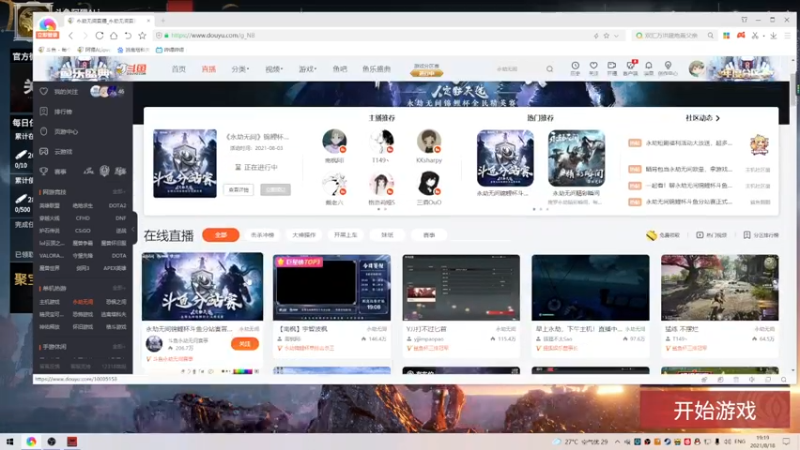
Task: Click 开始游戏 red button in launcher
Action: click(715, 410)
